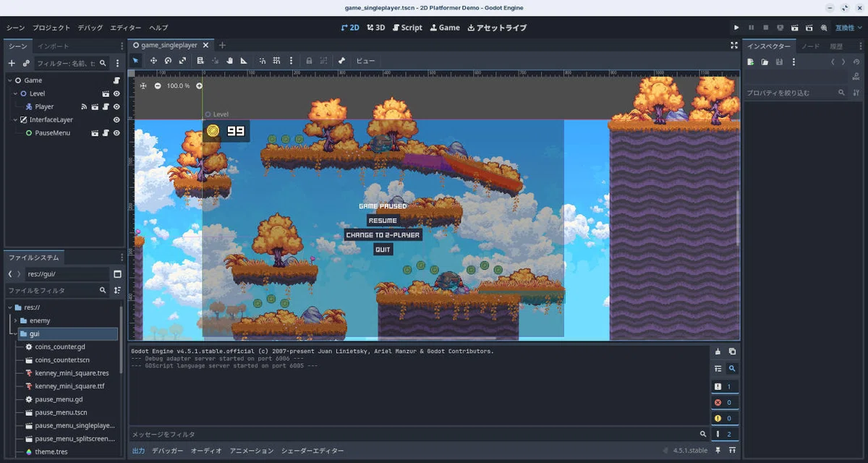Click the Player node signals icon
The width and height of the screenshot is (868, 463).
(84, 106)
